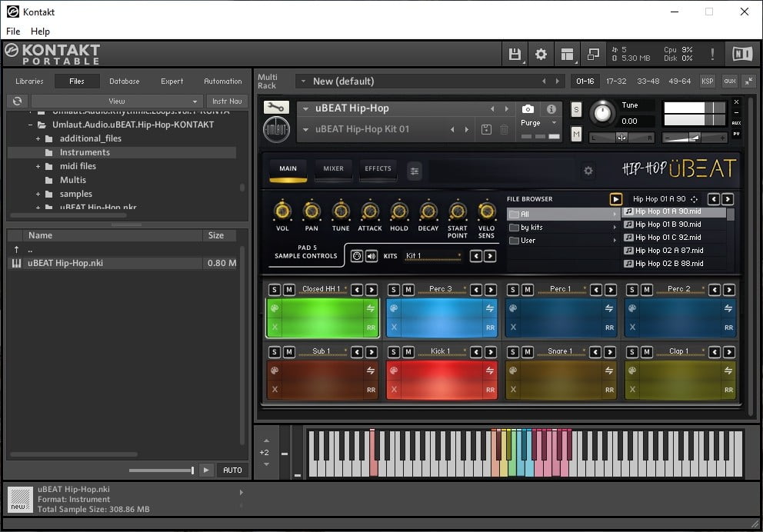The height and width of the screenshot is (532, 763).
Task: Select the uBEAT Hip-Hop.nki file
Action: point(122,263)
